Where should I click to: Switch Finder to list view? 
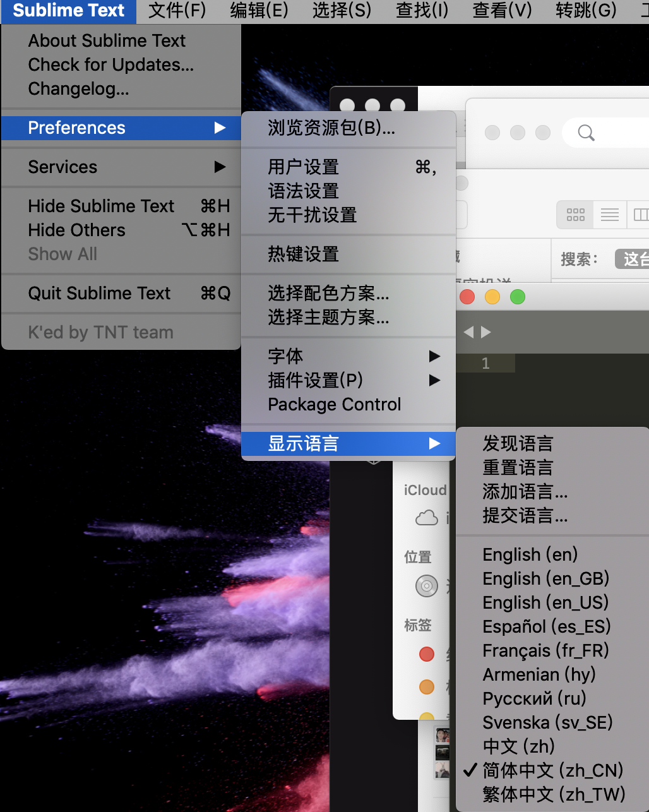click(x=610, y=215)
